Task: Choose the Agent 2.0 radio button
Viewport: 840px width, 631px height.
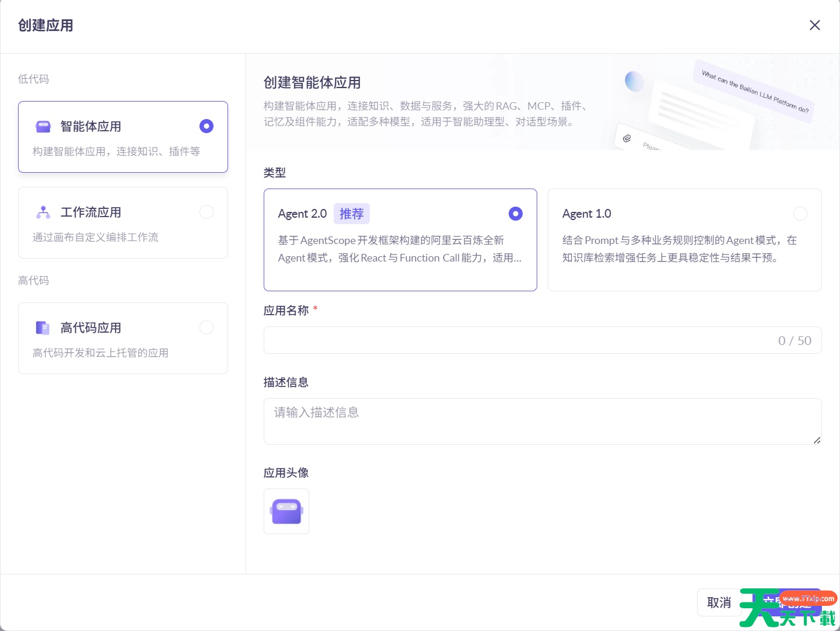Action: [x=515, y=214]
